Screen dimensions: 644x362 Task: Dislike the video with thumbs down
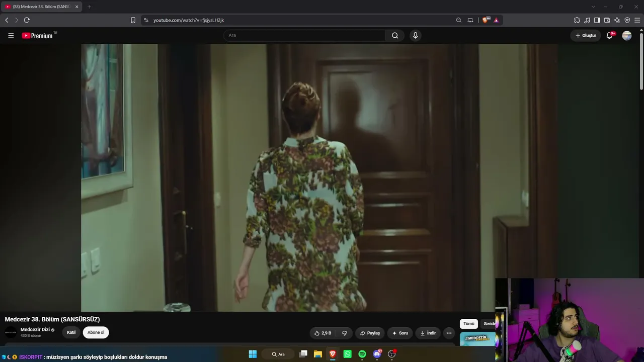[345, 333]
